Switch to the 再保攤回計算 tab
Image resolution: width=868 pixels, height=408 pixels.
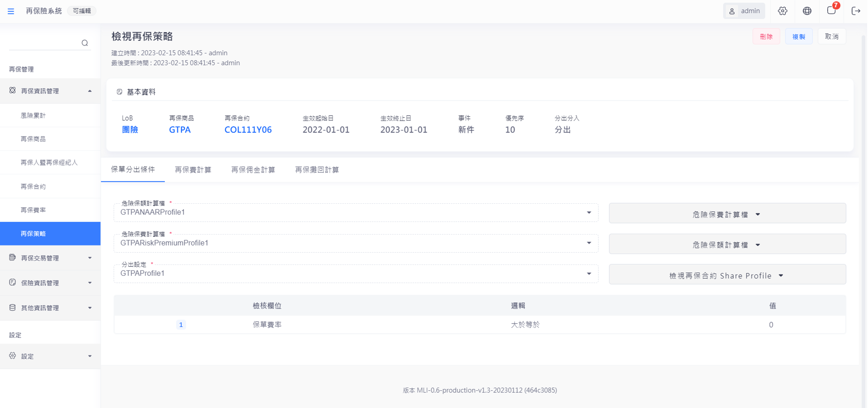[x=317, y=170]
